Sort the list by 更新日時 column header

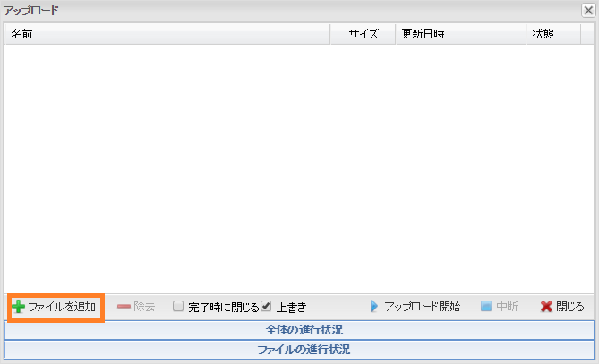coord(423,34)
